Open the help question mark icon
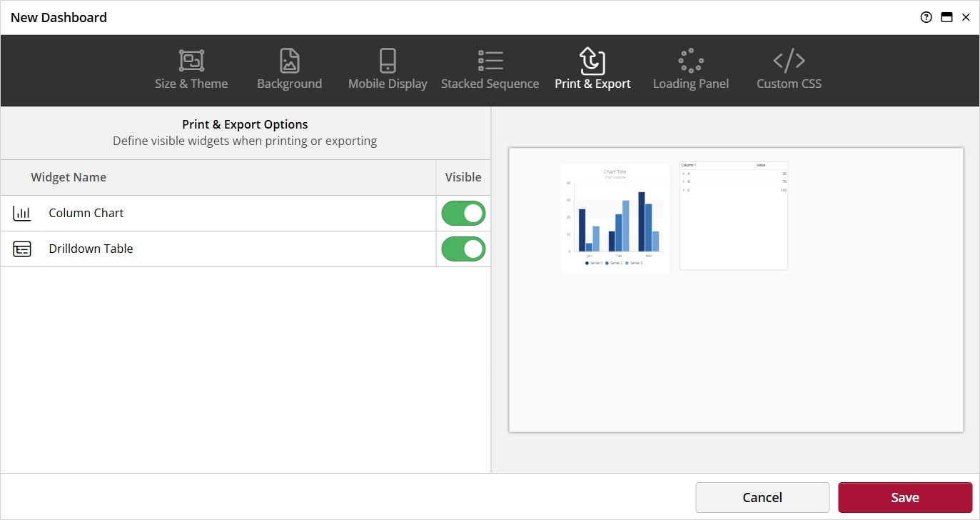This screenshot has height=520, width=980. 926,16
